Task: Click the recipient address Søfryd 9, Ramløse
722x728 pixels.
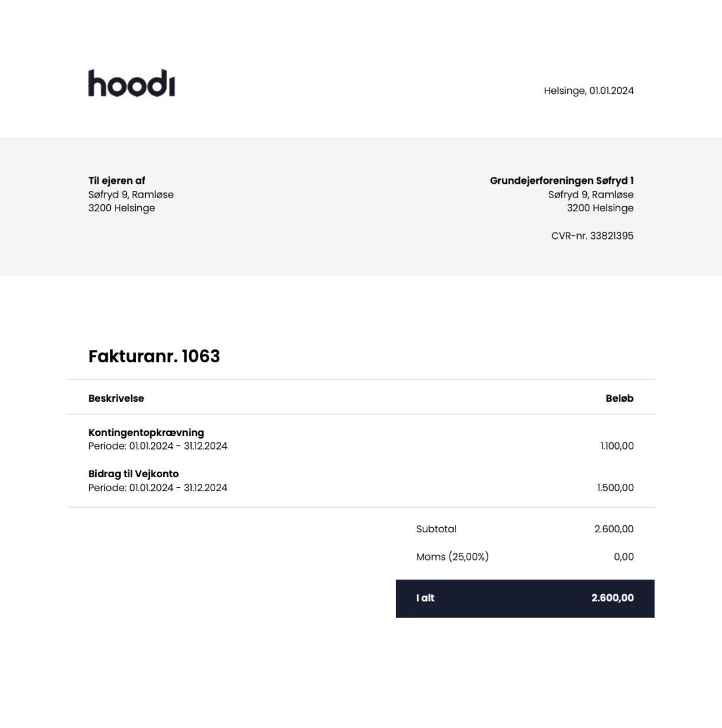Action: point(131,194)
